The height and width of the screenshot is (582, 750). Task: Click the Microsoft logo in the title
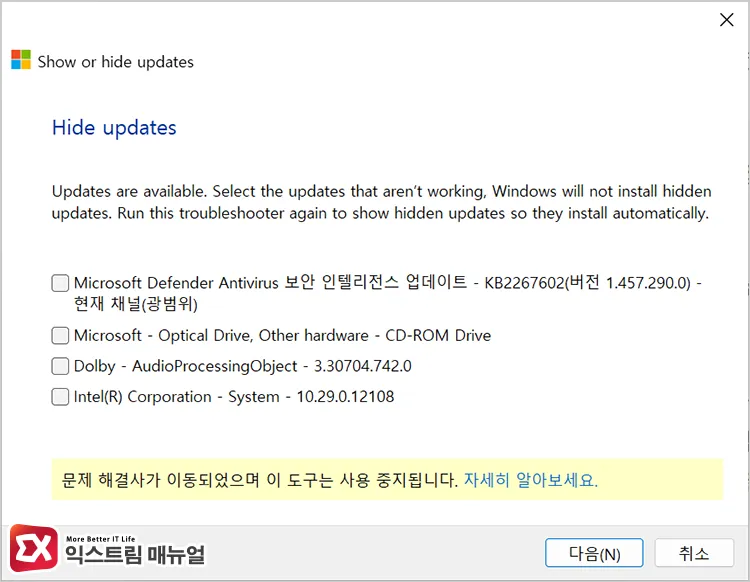[x=21, y=60]
